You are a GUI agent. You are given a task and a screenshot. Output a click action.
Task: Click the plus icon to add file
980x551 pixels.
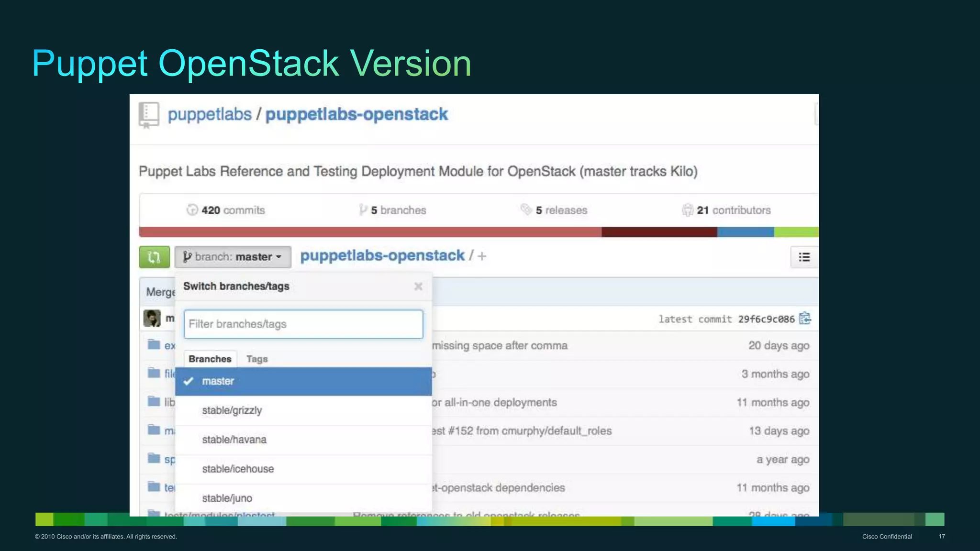pos(482,256)
